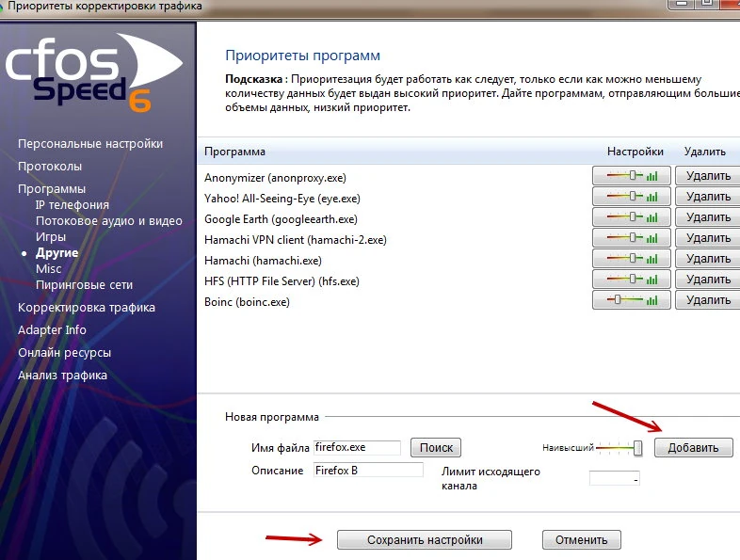Click the Лимит исходящего канала input field
The image size is (740, 560).
(x=615, y=478)
